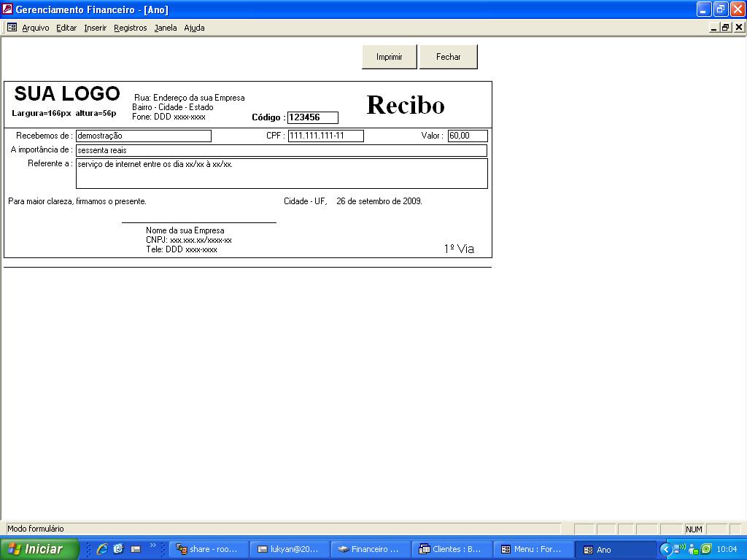Viewport: 747px width, 560px height.
Task: Click the Fechar button
Action: pyautogui.click(x=449, y=57)
